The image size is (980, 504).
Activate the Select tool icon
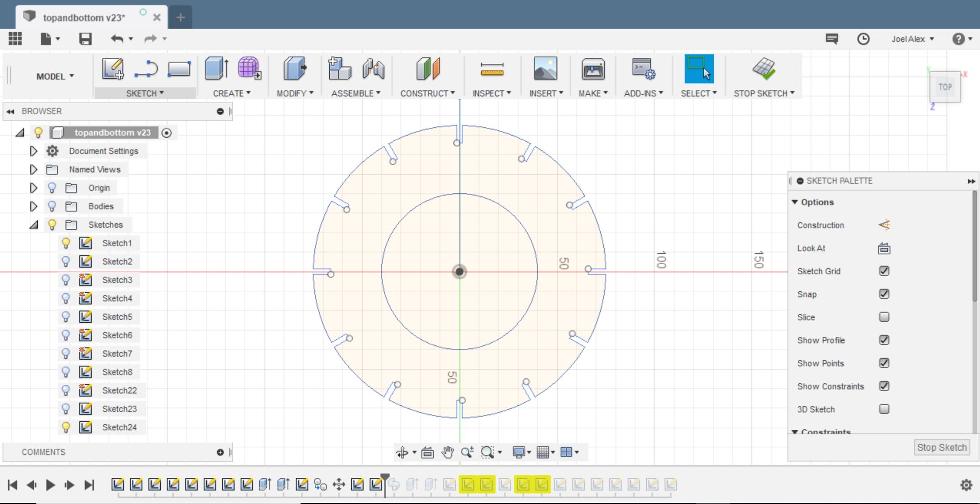(x=699, y=69)
